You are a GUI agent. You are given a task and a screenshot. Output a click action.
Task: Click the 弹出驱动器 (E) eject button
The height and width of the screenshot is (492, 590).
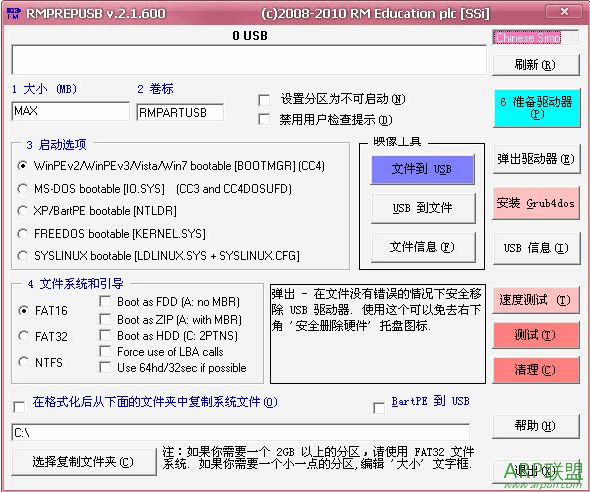pyautogui.click(x=536, y=159)
